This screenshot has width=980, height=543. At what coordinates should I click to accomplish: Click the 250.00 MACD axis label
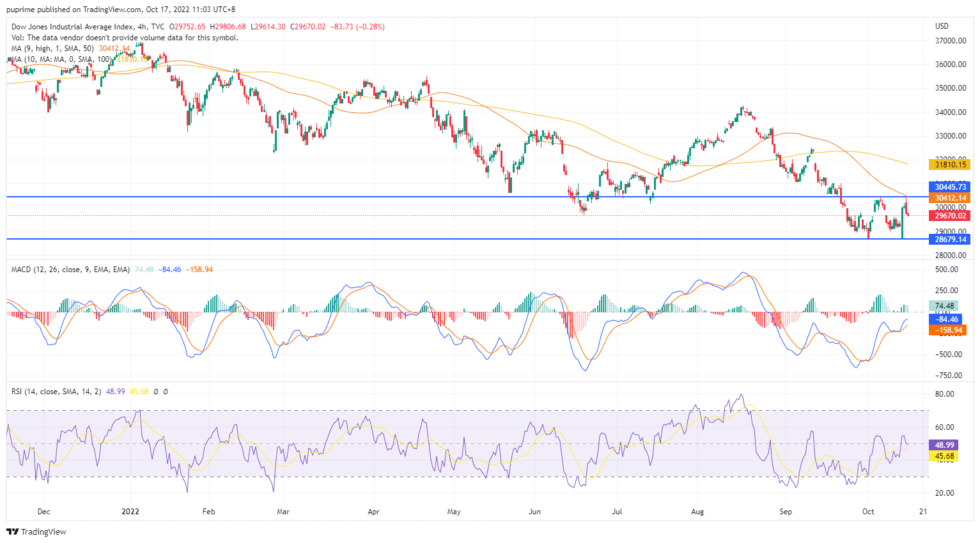[947, 291]
